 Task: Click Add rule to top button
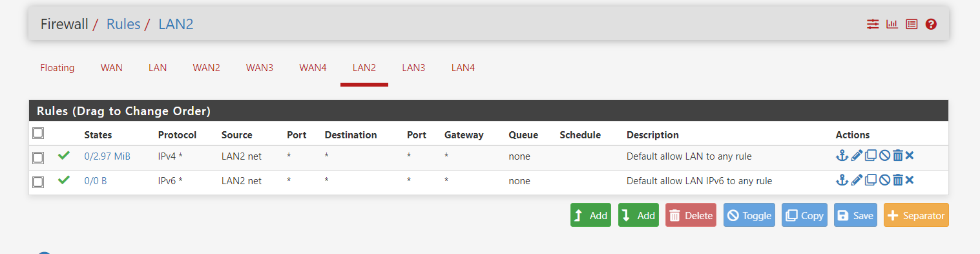(590, 215)
